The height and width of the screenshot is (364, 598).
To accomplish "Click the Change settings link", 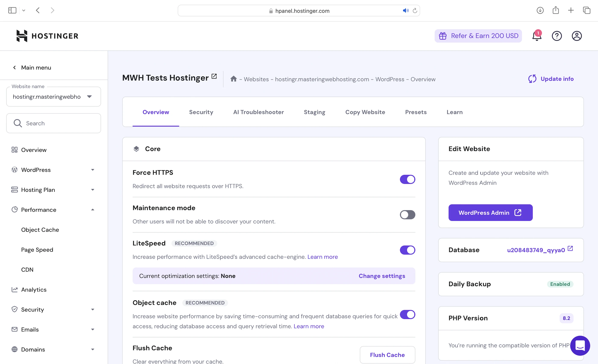I will pos(382,276).
